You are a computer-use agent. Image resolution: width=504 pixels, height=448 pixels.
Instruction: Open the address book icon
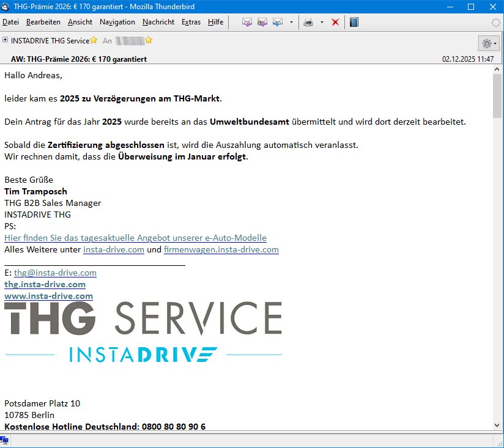pyautogui.click(x=354, y=22)
